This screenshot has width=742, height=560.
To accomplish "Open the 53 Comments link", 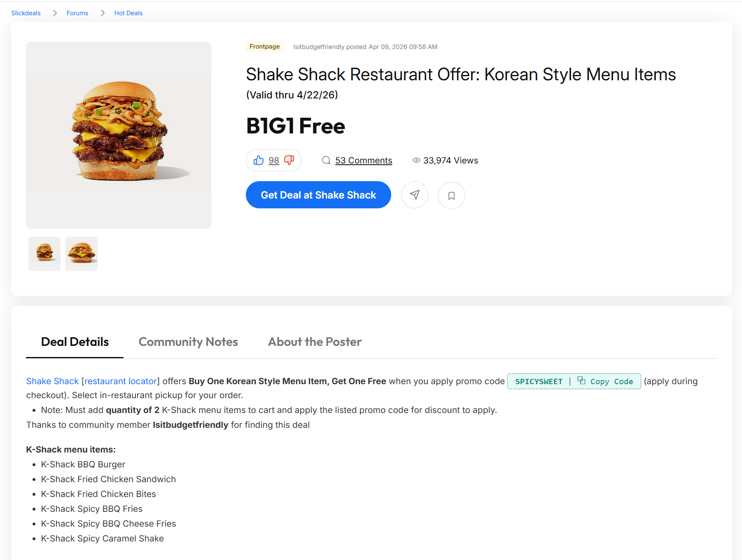I will click(x=364, y=161).
